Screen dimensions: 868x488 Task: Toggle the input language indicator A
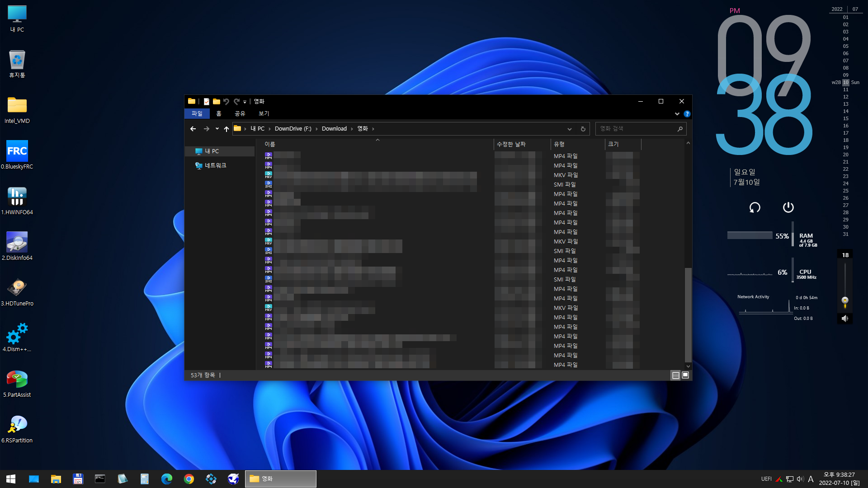[811, 479]
